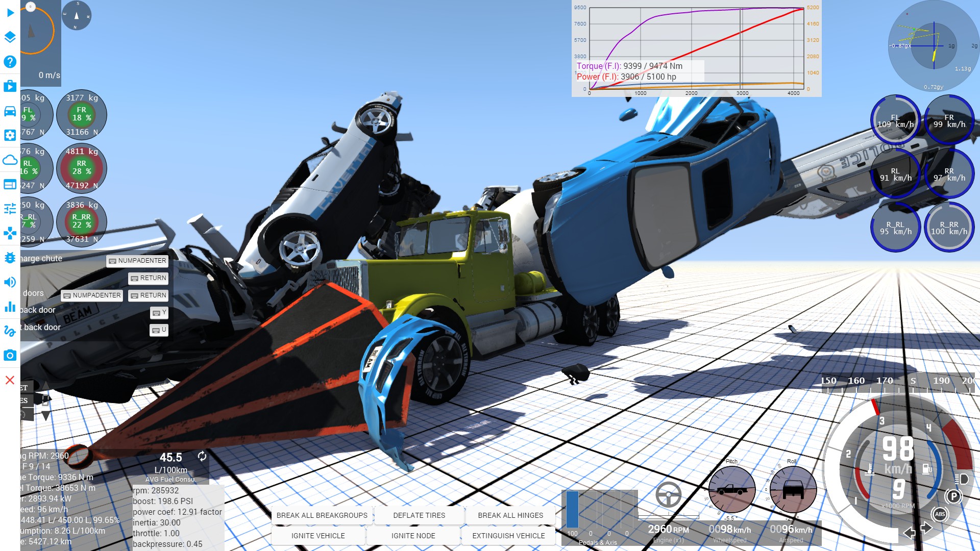Click the Y keybinding for back door

click(159, 312)
